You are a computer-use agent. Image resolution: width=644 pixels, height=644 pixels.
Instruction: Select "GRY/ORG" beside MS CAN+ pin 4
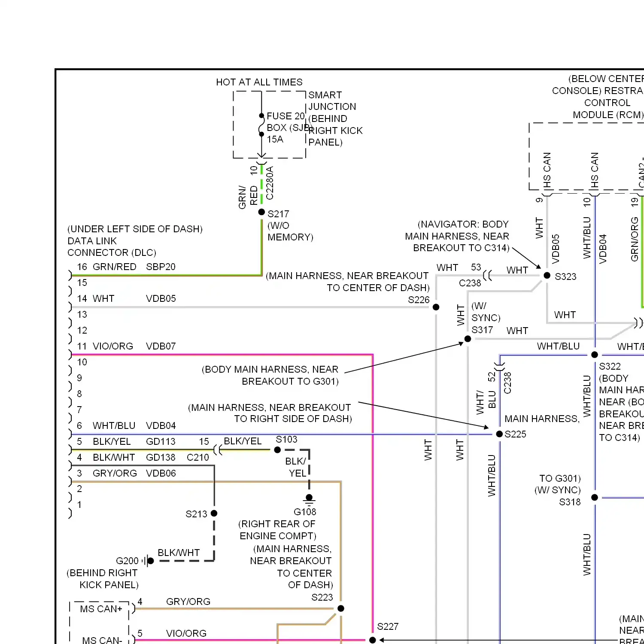click(188, 601)
